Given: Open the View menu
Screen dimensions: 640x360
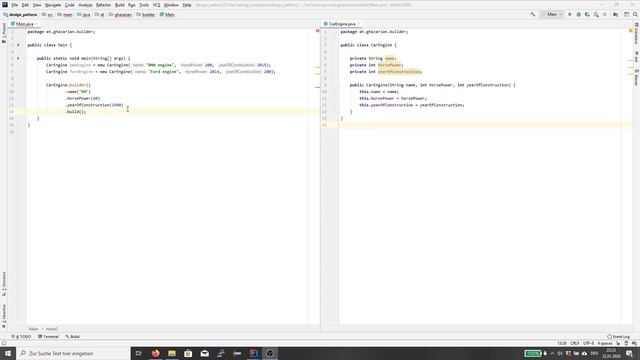Looking at the screenshot, I should (37, 5).
